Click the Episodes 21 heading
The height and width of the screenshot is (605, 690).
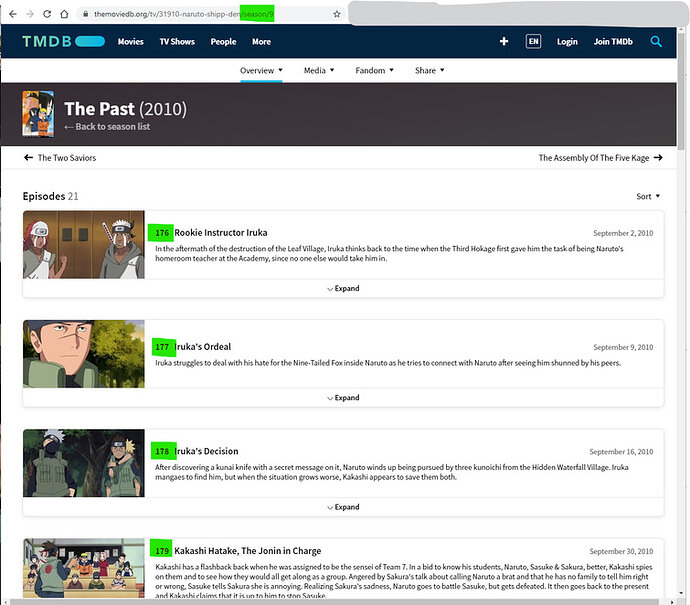pyautogui.click(x=51, y=196)
